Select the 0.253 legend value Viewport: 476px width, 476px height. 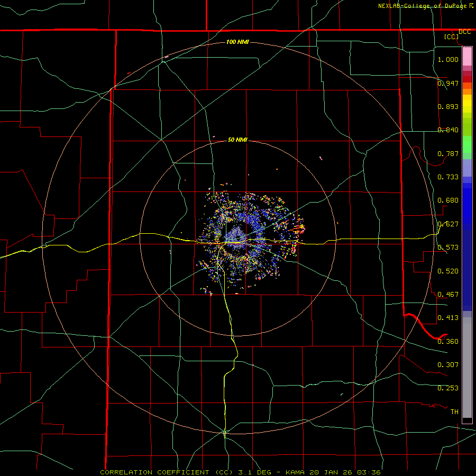coord(448,388)
